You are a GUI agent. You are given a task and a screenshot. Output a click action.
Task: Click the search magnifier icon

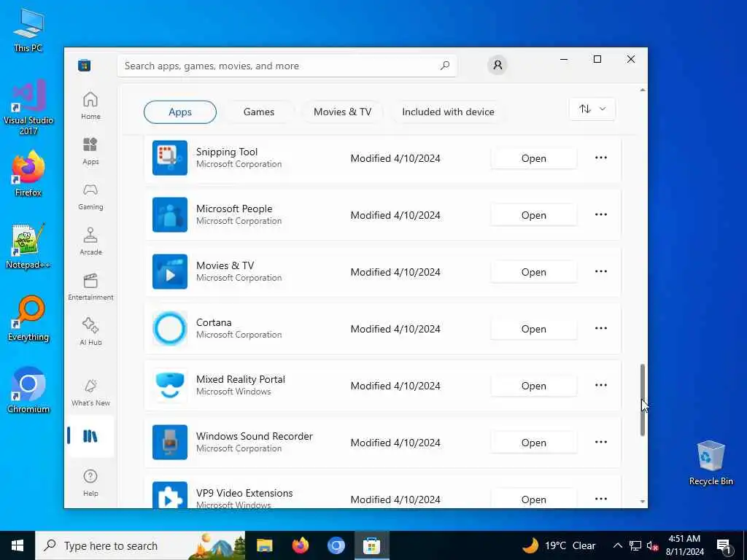click(x=444, y=66)
